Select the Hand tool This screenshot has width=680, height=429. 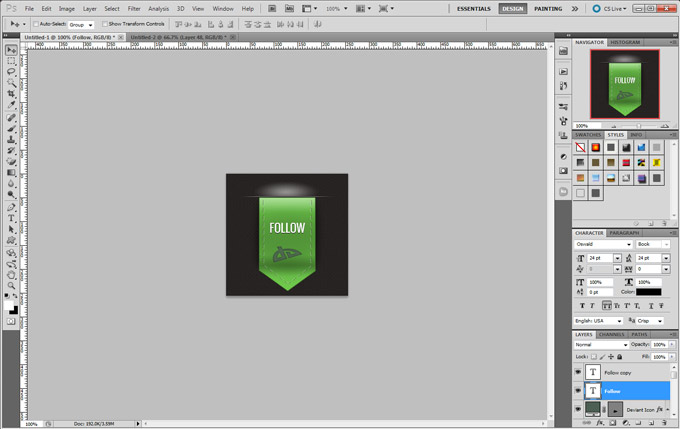coord(11,275)
